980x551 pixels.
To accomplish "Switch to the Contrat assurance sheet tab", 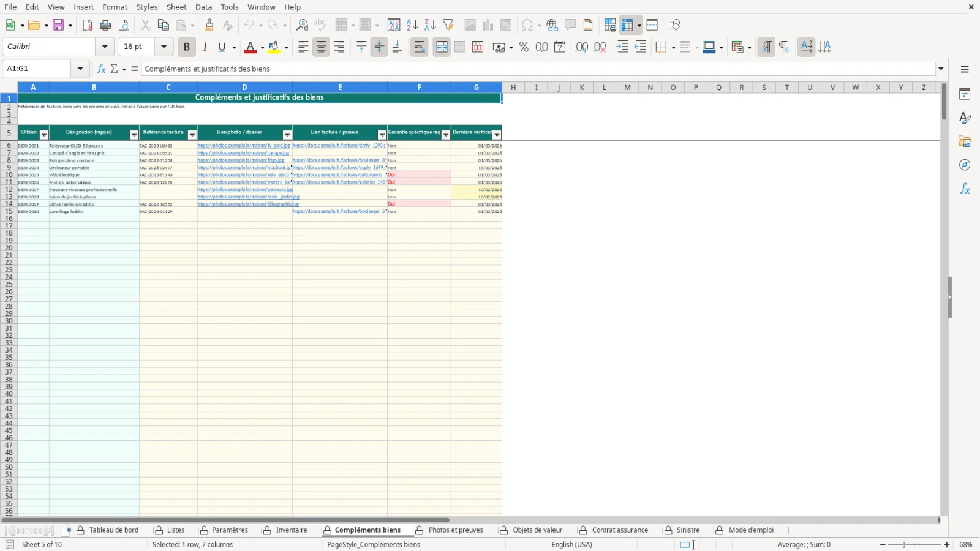I will tap(620, 530).
